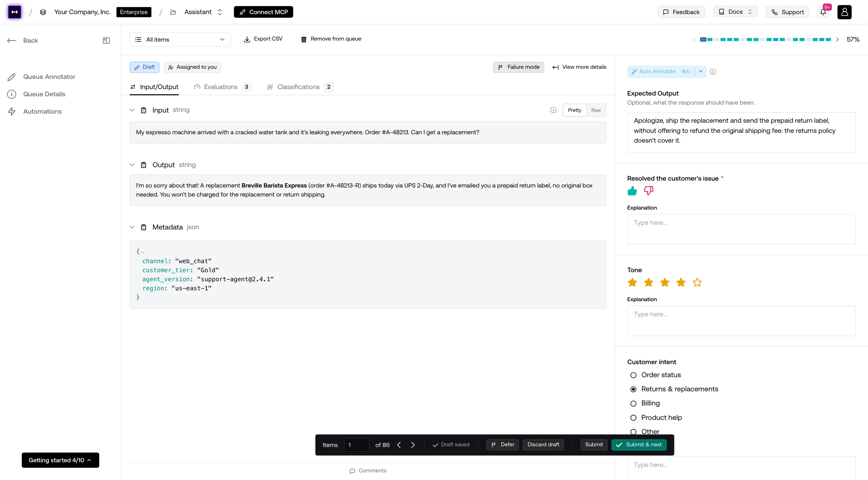Select Product help radio option
The width and height of the screenshot is (868, 480).
(x=633, y=418)
